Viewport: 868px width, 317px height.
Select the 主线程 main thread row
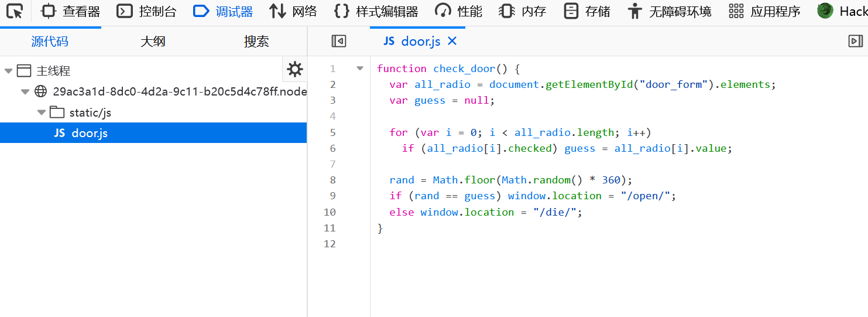tap(153, 71)
